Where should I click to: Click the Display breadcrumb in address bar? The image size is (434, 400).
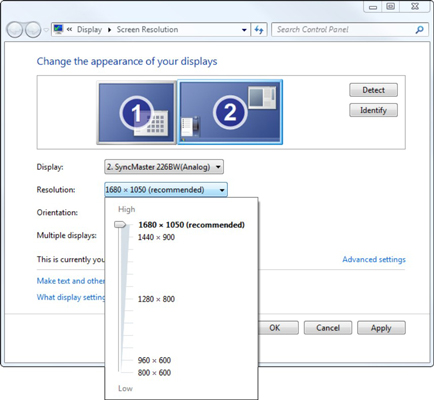89,30
